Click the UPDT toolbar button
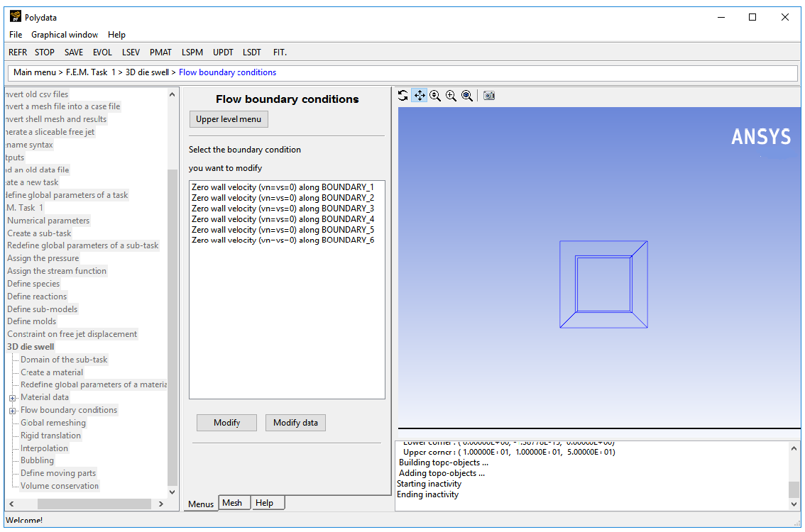 point(223,52)
